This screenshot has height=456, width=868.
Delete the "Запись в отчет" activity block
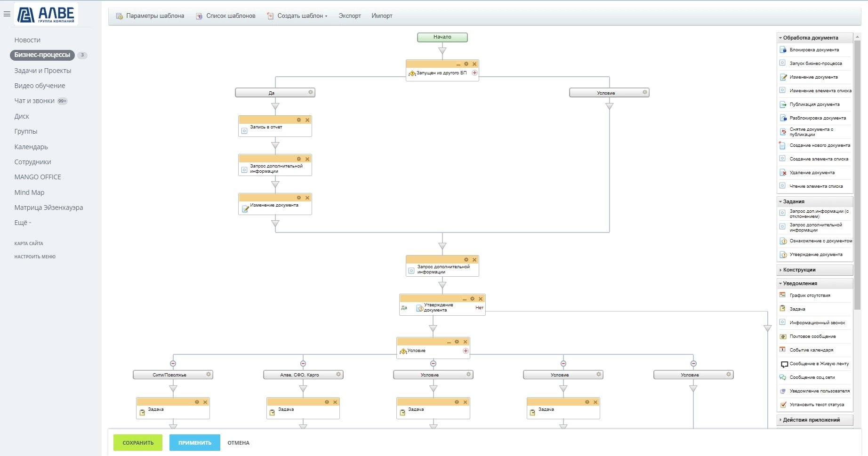[x=307, y=120]
